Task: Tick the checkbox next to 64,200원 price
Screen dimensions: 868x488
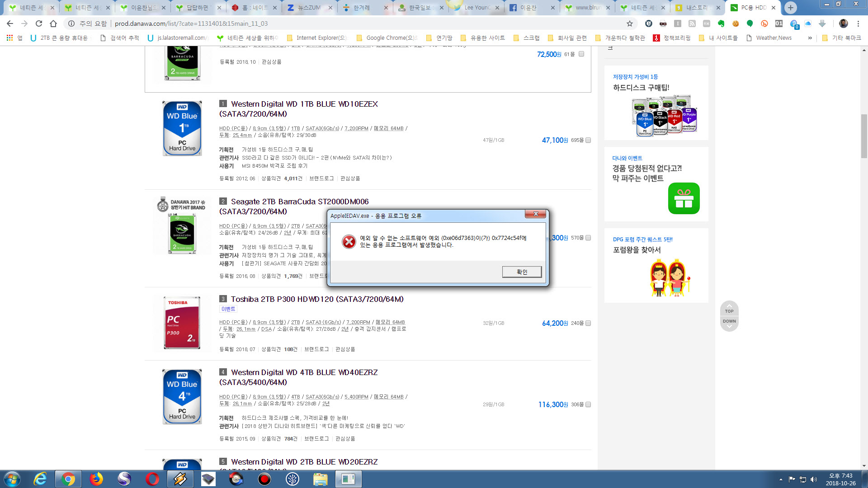Action: (x=588, y=323)
